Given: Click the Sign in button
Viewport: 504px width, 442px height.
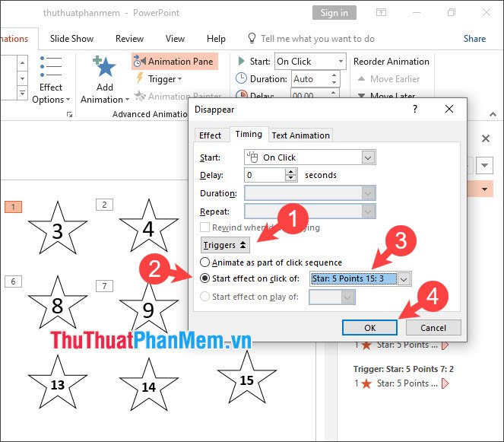Looking at the screenshot, I should tap(334, 12).
